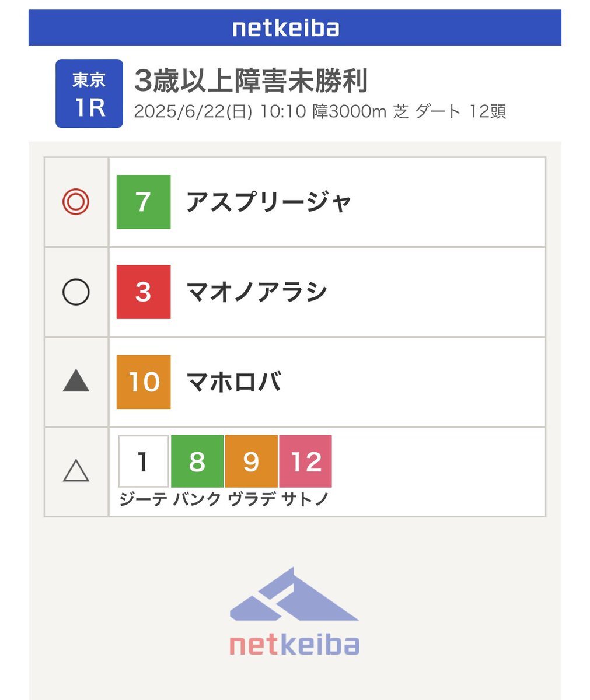This screenshot has width=590, height=700.
Task: Open horse アスプリージャ
Action: [269, 202]
